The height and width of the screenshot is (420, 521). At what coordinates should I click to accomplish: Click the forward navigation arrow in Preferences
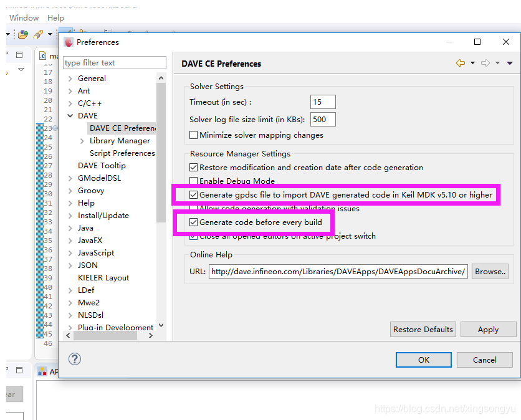pos(485,63)
